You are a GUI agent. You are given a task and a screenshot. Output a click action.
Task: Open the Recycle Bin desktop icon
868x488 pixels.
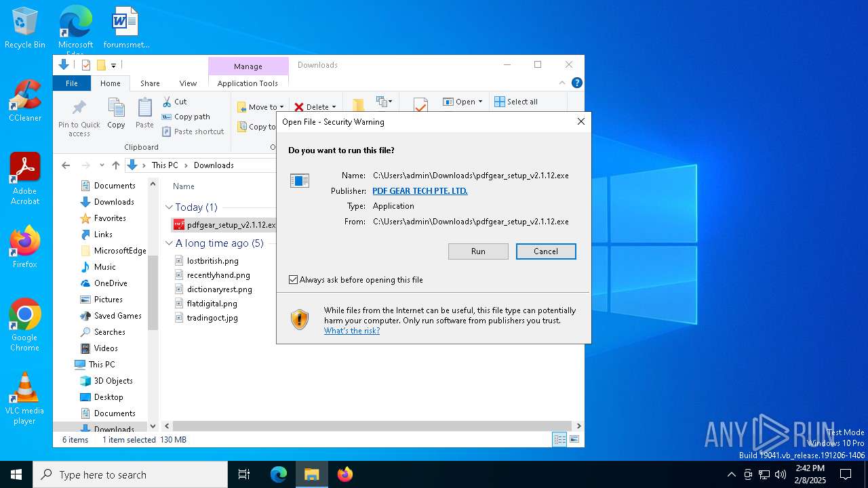(x=24, y=27)
